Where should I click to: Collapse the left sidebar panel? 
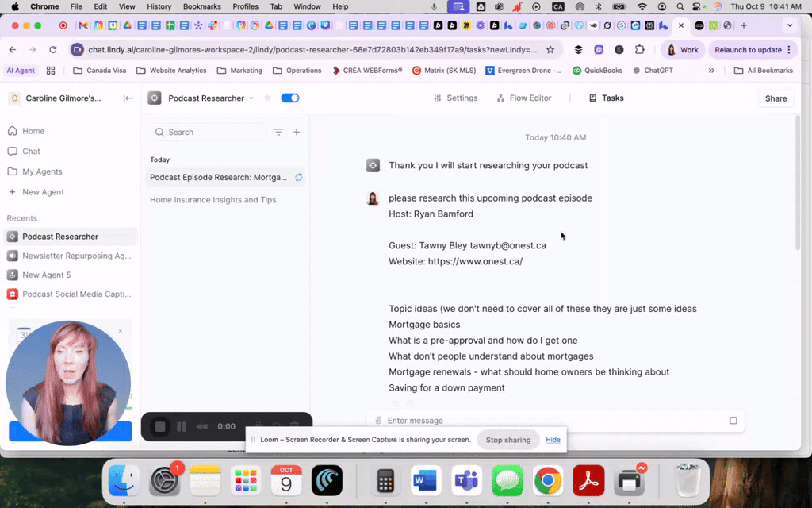point(128,98)
